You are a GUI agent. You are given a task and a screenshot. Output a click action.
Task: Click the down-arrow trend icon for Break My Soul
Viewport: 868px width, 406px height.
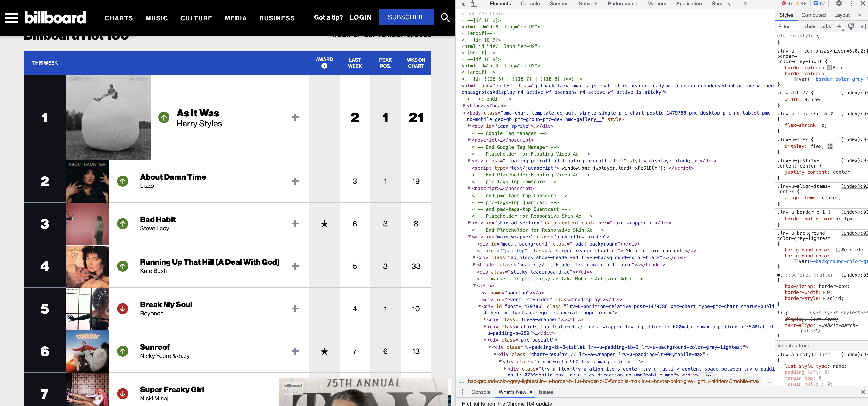pyautogui.click(x=123, y=309)
